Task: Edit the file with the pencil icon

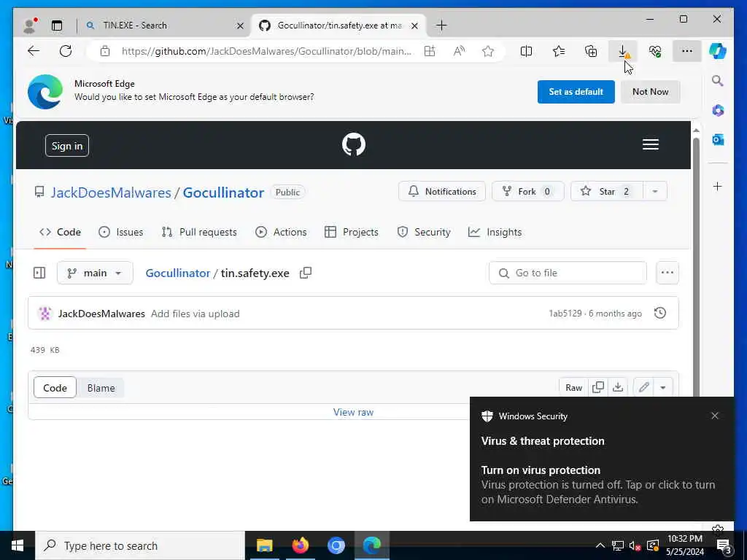Action: pyautogui.click(x=643, y=387)
